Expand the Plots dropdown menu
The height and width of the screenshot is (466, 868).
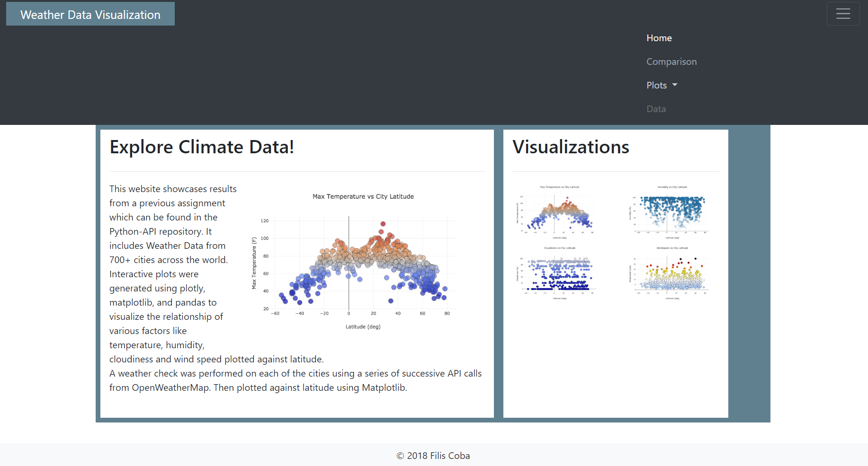click(662, 85)
